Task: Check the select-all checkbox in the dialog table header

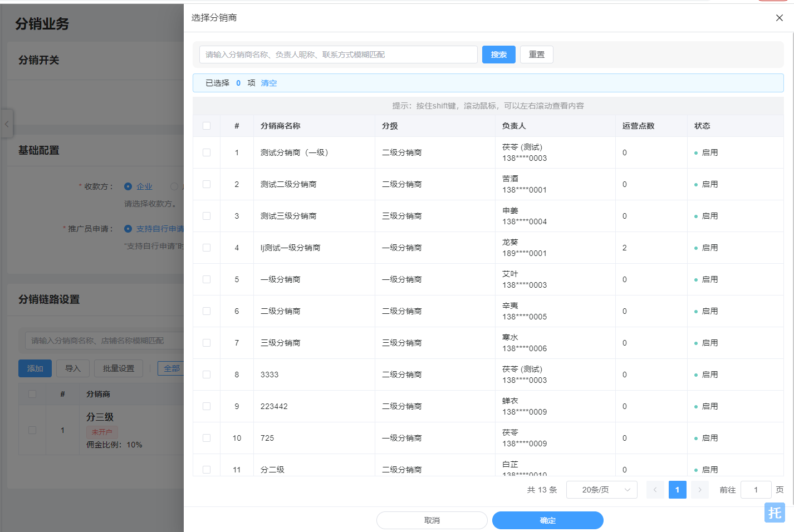Action: click(207, 126)
